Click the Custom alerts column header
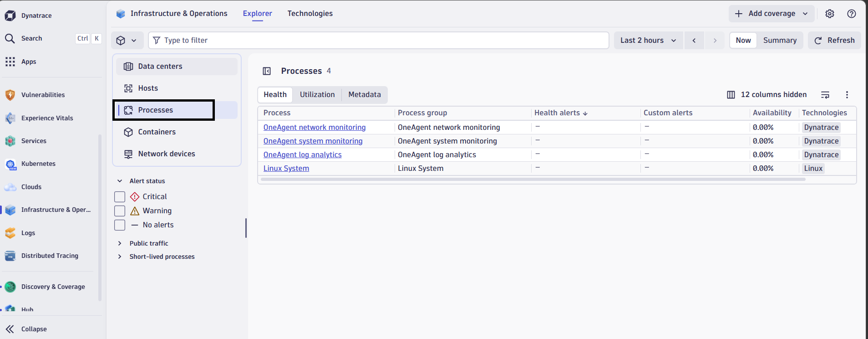The height and width of the screenshot is (339, 868). (668, 113)
